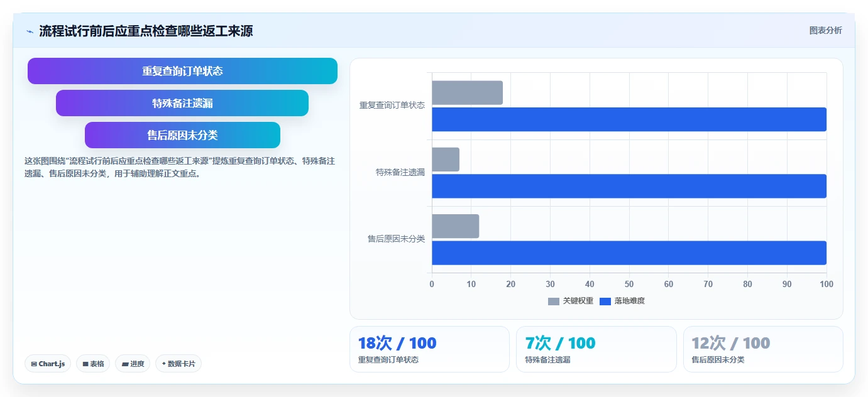Screen dimensions: 868x397
Task: Click the 表格 tag chip
Action: tap(93, 364)
